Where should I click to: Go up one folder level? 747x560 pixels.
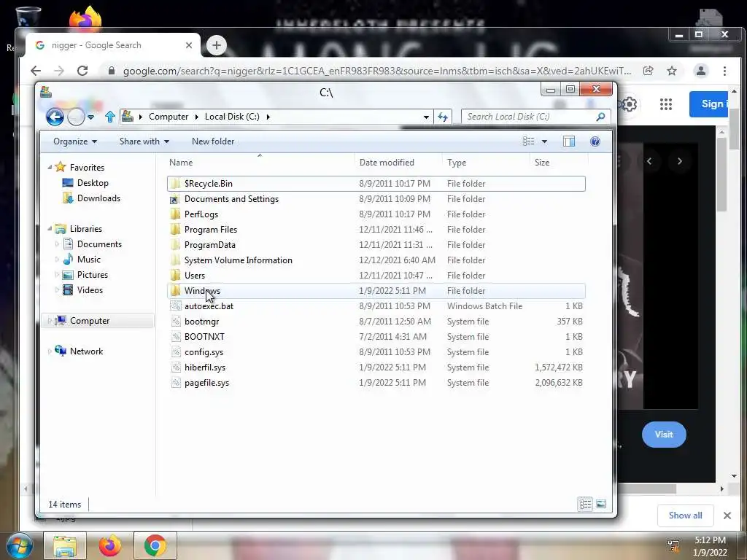110,117
